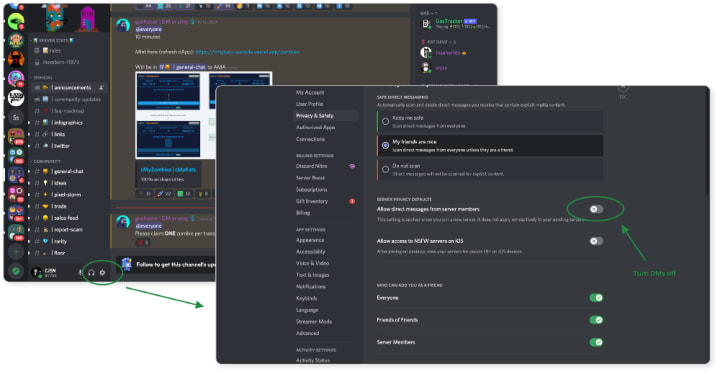Select 'My friends are nice' radio option
This screenshot has width=720, height=374.
click(385, 146)
